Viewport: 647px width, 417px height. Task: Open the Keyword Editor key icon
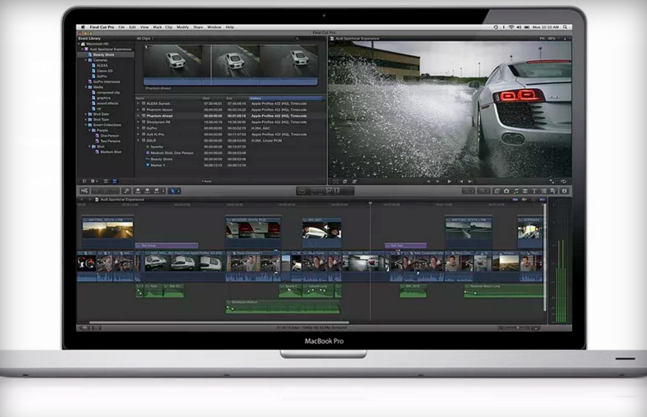pos(127,191)
